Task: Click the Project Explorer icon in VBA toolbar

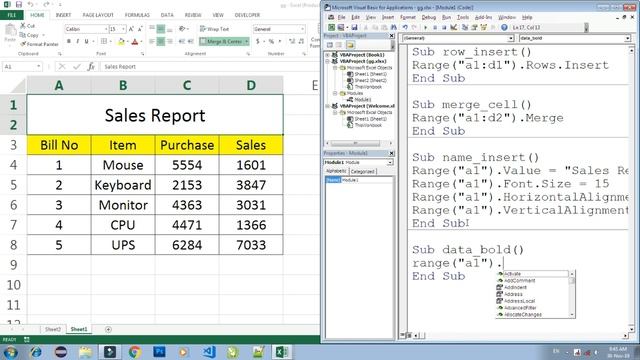Action: (x=465, y=27)
